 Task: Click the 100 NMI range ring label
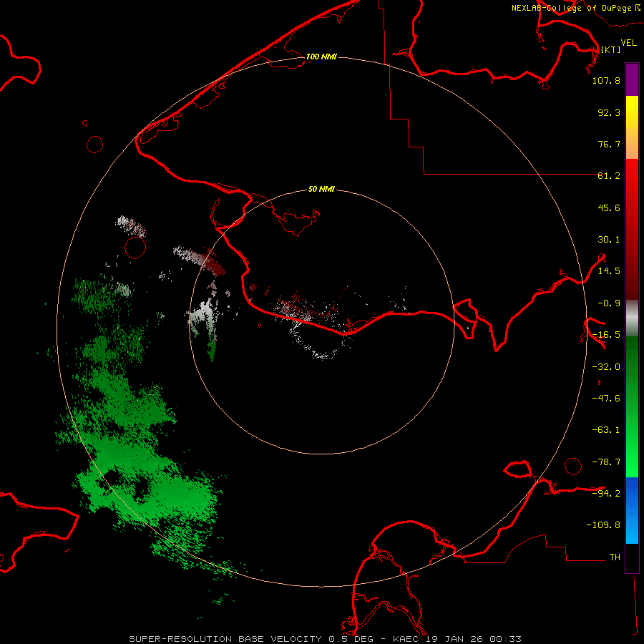click(x=321, y=57)
